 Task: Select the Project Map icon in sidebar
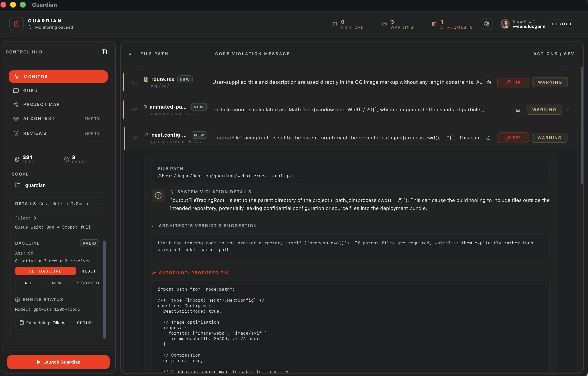(x=16, y=104)
